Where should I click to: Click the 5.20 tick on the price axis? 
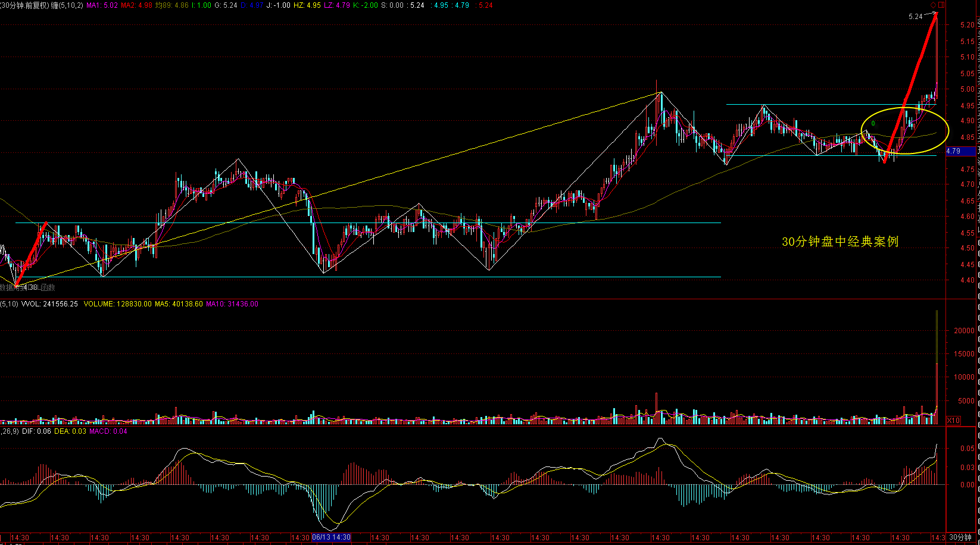967,25
